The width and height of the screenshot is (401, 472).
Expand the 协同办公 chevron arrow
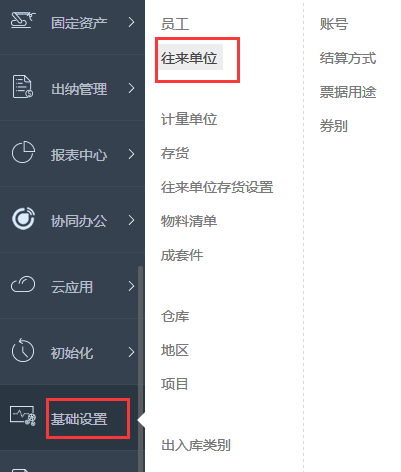(x=132, y=220)
